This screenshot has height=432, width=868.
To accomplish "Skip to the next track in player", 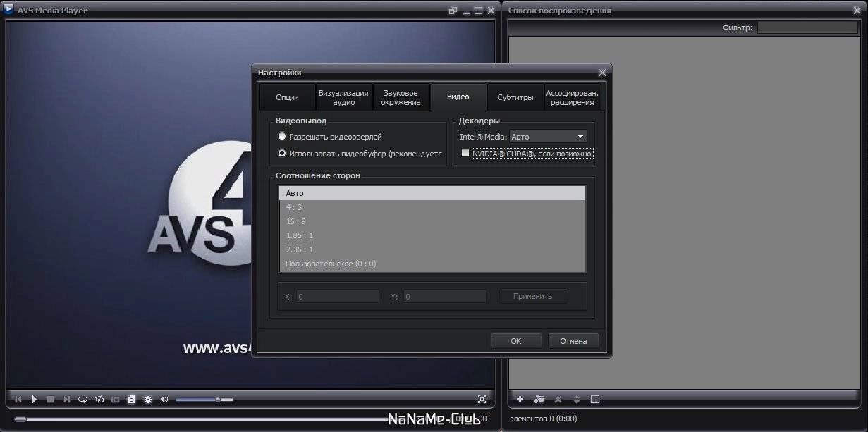I will (x=67, y=400).
